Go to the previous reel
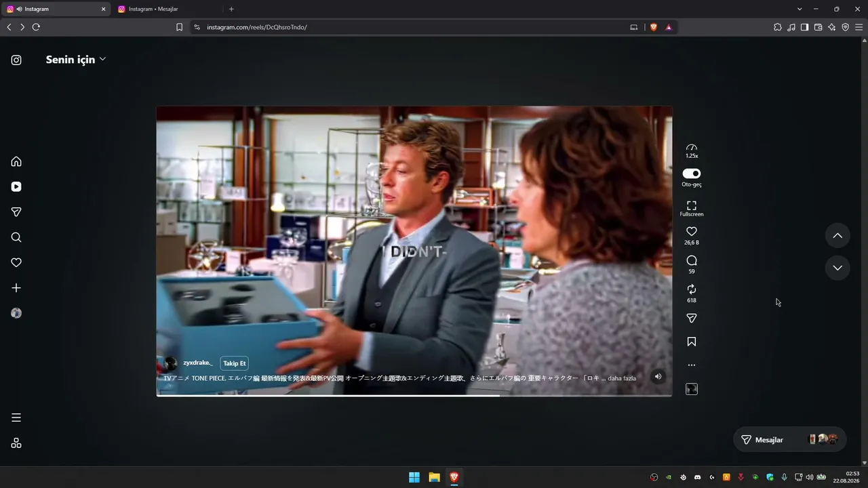The image size is (868, 488). (837, 236)
